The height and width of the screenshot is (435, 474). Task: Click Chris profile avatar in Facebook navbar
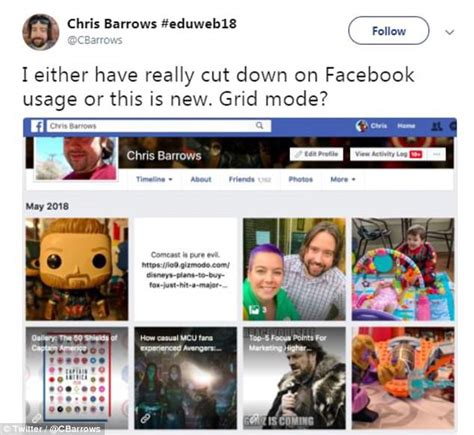point(362,126)
